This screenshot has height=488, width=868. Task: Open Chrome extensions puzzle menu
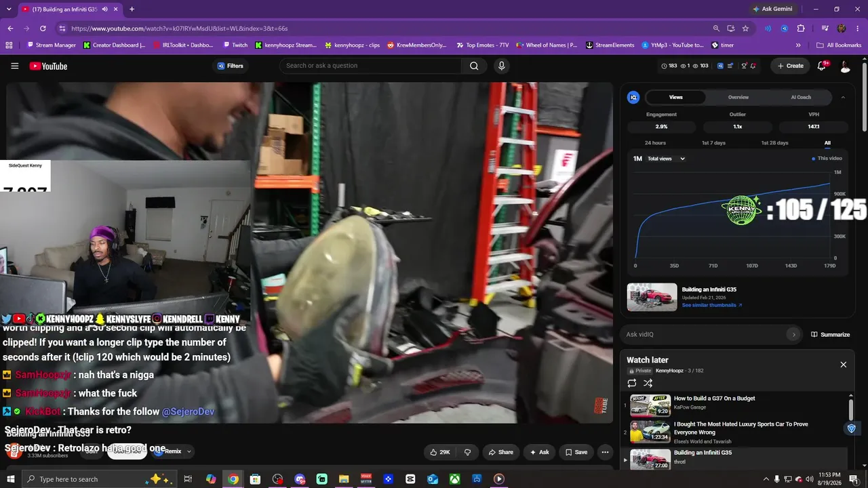[x=801, y=28]
